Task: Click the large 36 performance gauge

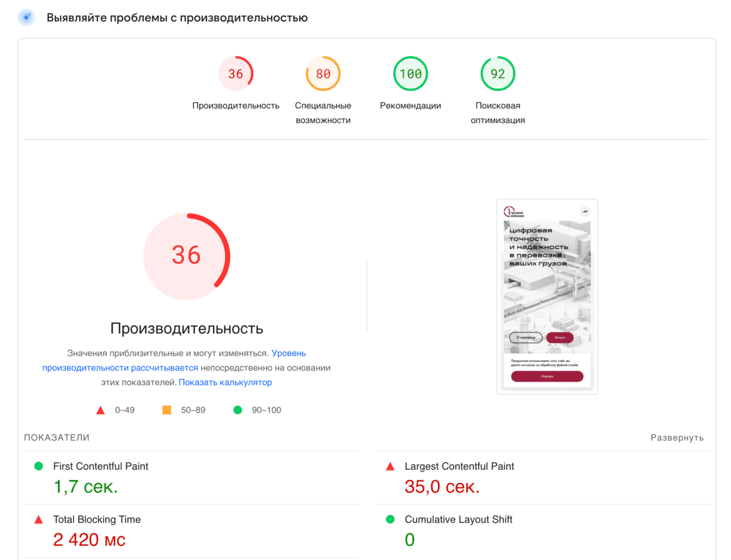Action: (186, 256)
